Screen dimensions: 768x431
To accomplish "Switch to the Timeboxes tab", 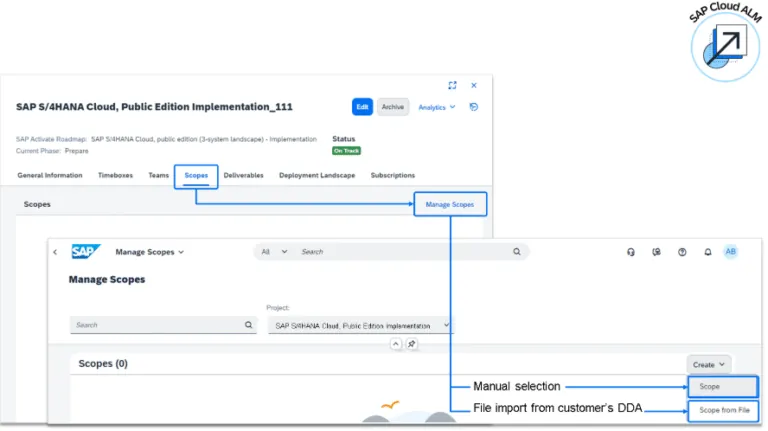I will tap(115, 175).
